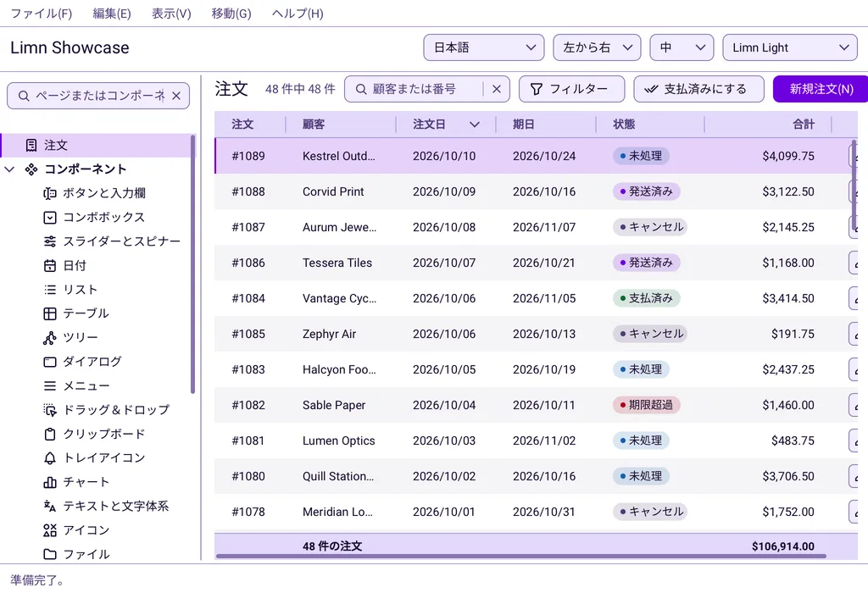Click the table horizontal scrollbar
Viewport: 868px width, 593px height.
point(521,556)
